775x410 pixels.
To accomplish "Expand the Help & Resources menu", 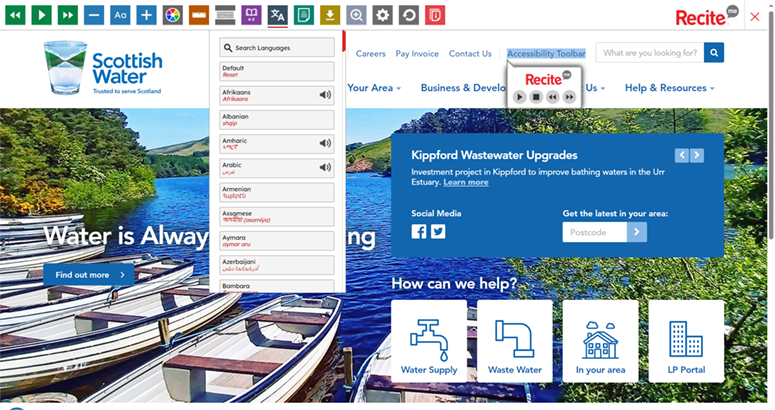I will pos(669,88).
